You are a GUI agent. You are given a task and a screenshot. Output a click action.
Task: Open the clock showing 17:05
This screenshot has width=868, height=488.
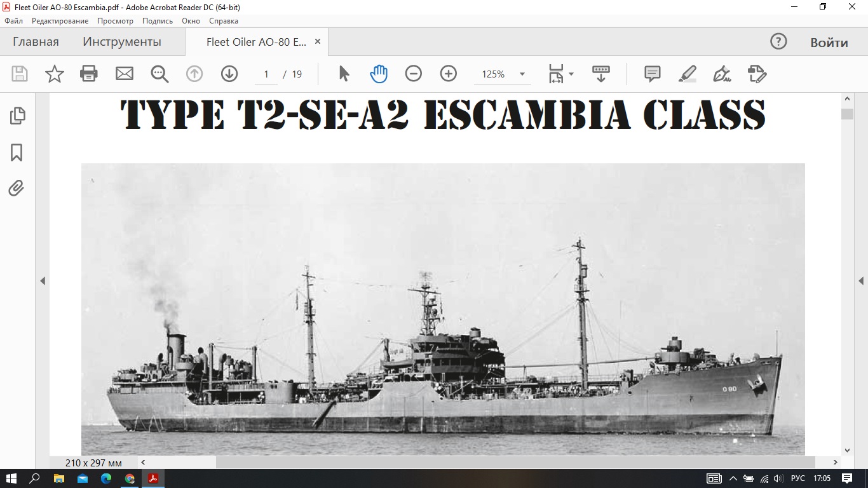tap(822, 478)
